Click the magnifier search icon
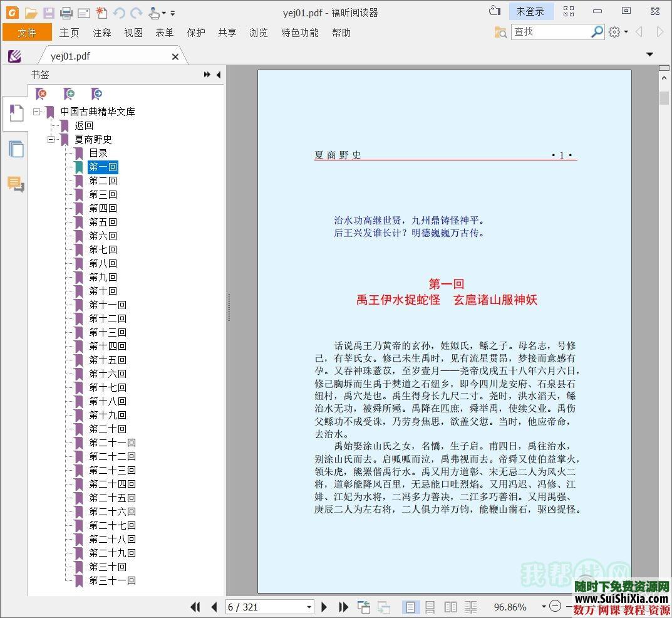This screenshot has width=672, height=618. 597,32
